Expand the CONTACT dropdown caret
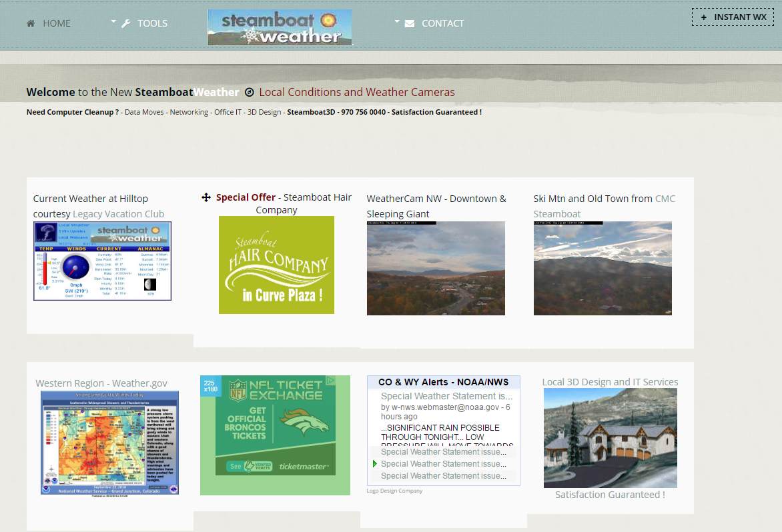Screen dimensions: 782x532 397,21
